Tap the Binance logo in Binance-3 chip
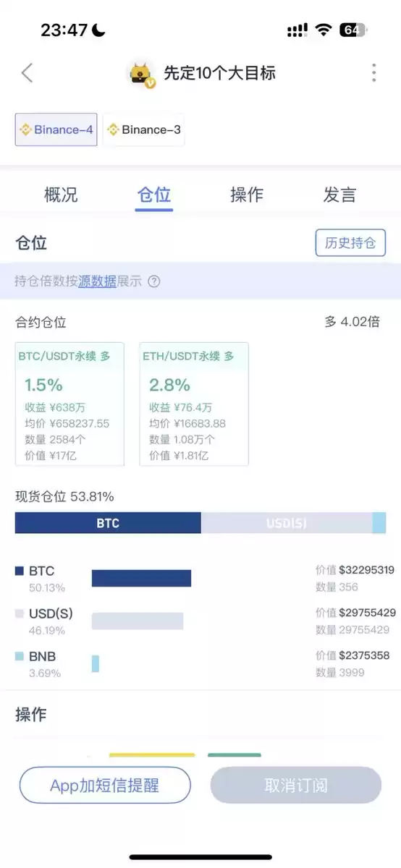This screenshot has width=401, height=868. [x=113, y=130]
